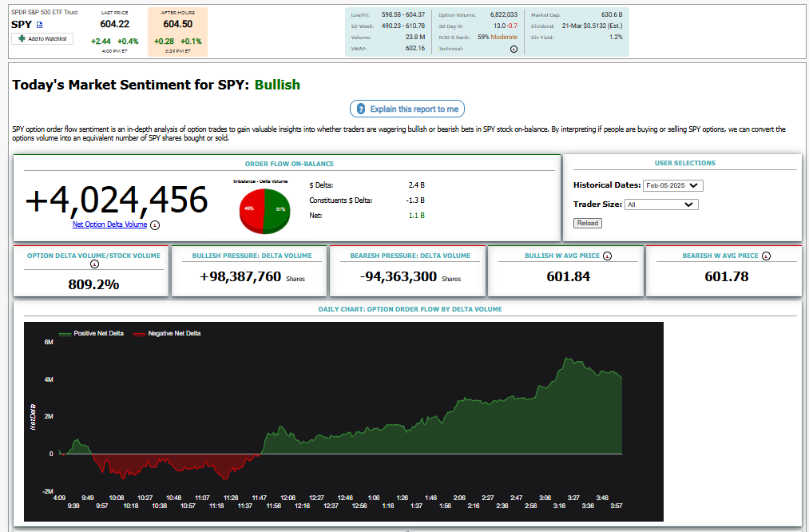
Task: Click the 52 Week 490.23 - 610.78 range
Action: 403,26
